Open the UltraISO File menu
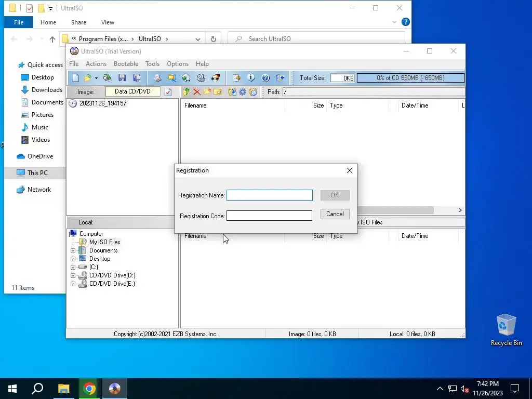 pos(74,64)
